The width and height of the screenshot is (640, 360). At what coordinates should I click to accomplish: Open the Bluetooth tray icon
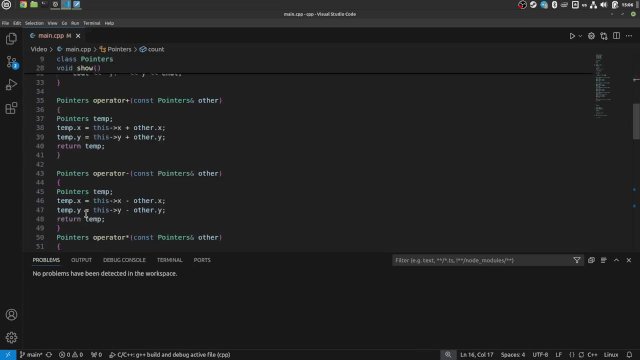coord(554,5)
